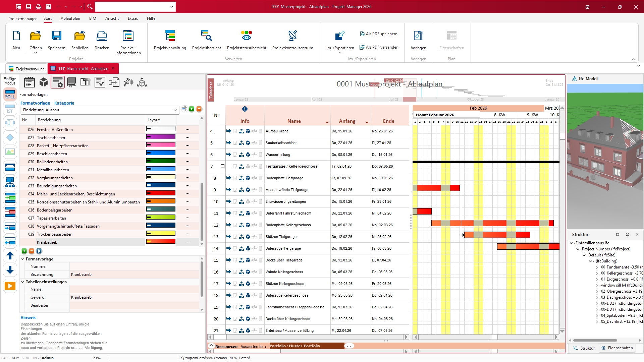644x362 pixels.
Task: Toggle checkbox in row 12 Bodenplatte Kellergeschoss
Action: click(x=235, y=225)
